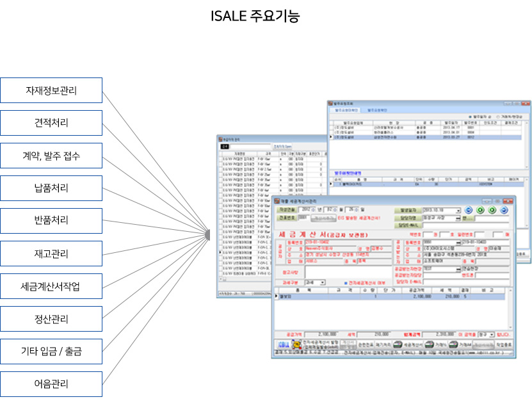Click the 합계금액 total field 2,310,000
Image resolution: width=532 pixels, height=404 pixels.
(439, 334)
